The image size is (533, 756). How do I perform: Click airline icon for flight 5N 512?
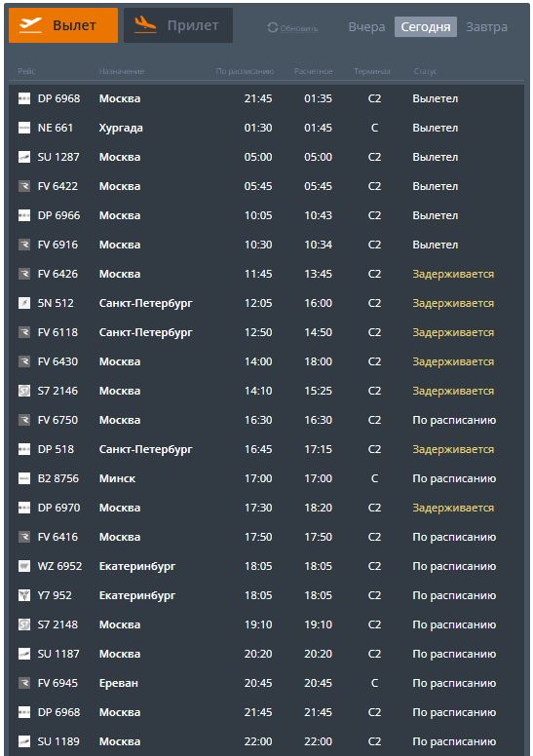24,303
